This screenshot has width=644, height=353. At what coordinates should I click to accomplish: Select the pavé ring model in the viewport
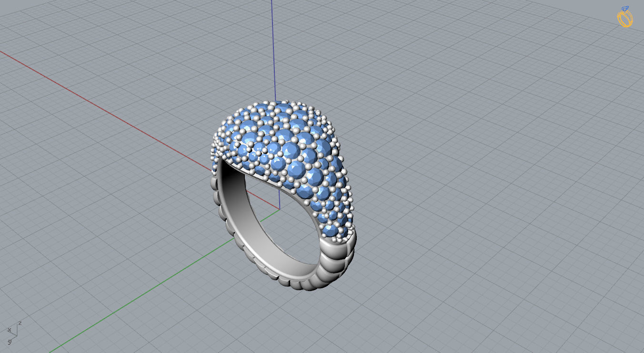point(283,195)
